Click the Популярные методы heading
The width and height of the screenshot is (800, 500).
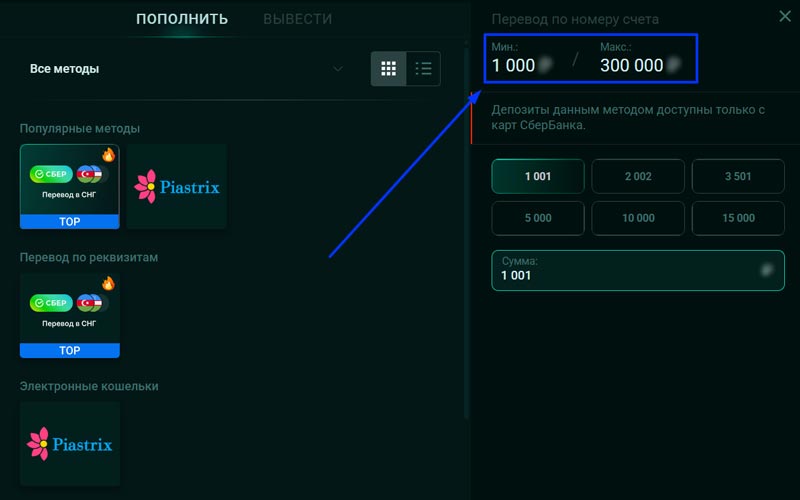(80, 129)
